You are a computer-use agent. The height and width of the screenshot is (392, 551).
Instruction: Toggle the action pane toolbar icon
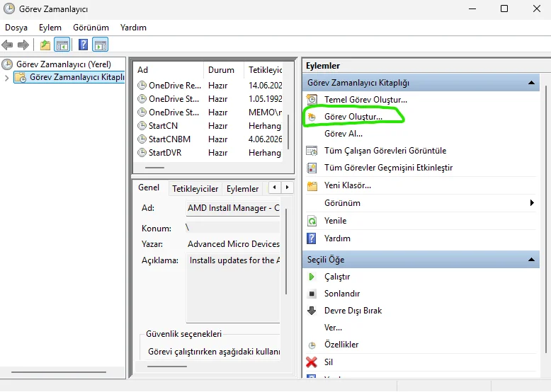pos(101,45)
